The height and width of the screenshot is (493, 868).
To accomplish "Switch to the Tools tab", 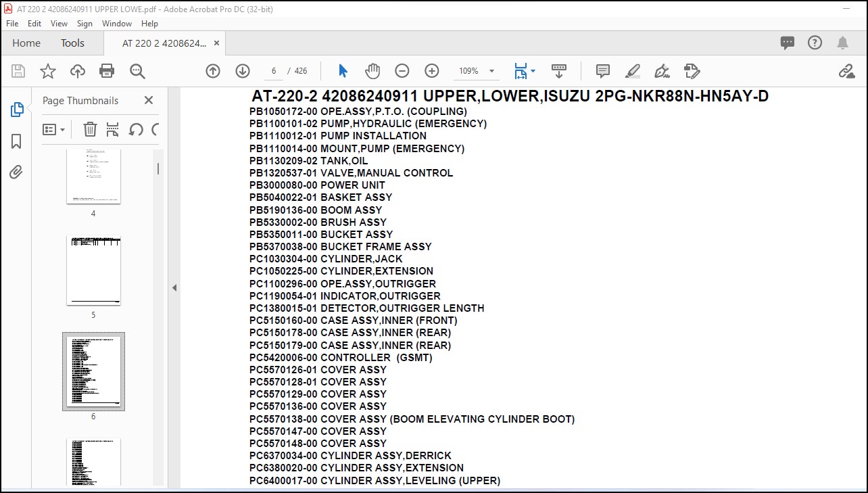I will [x=72, y=43].
